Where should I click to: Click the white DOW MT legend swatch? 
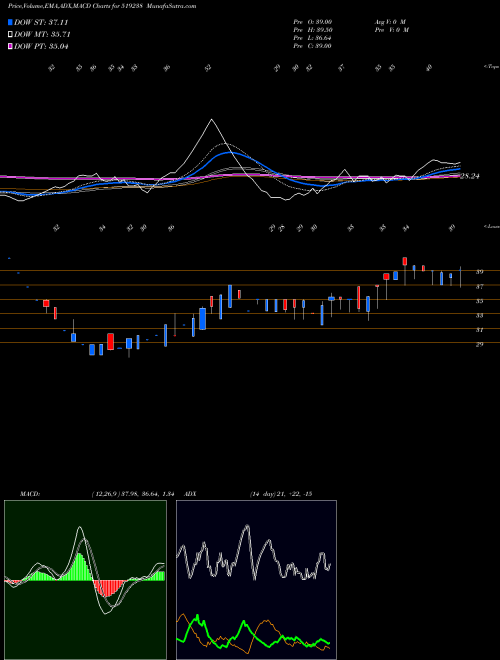click(x=11, y=35)
